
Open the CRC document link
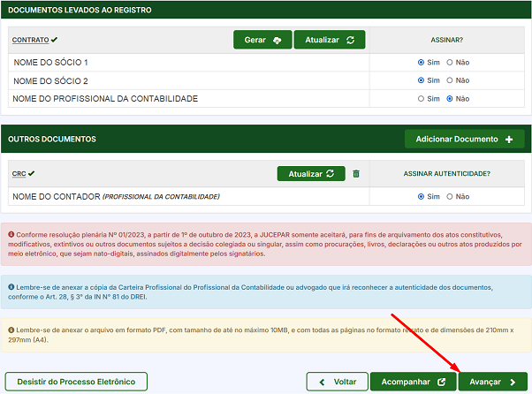[19, 174]
